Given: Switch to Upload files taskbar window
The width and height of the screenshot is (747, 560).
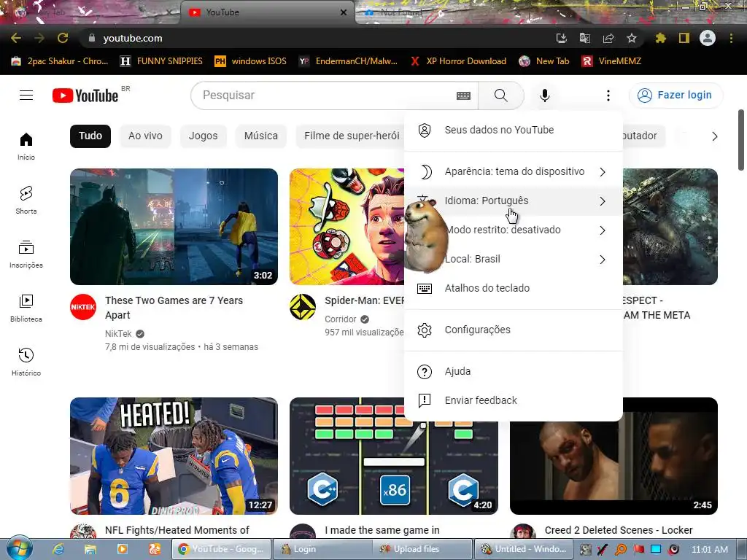Looking at the screenshot, I should (422, 549).
